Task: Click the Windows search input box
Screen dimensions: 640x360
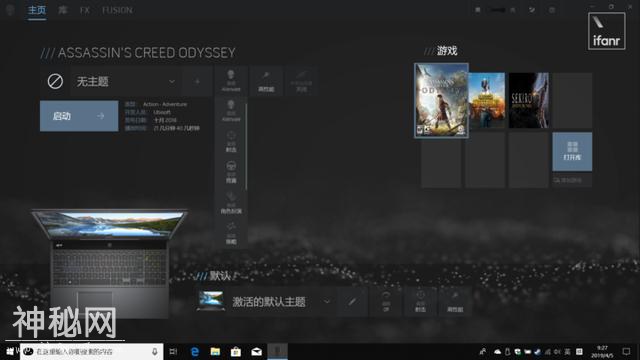Action: click(x=92, y=351)
